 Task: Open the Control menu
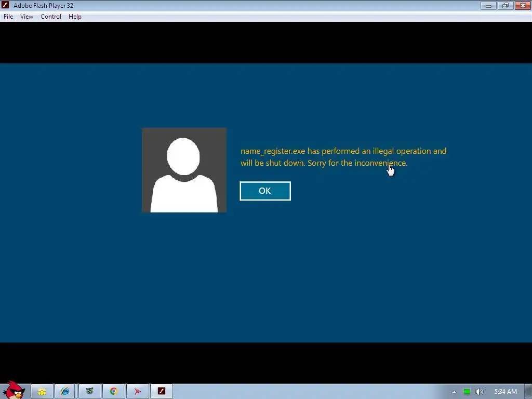click(51, 17)
